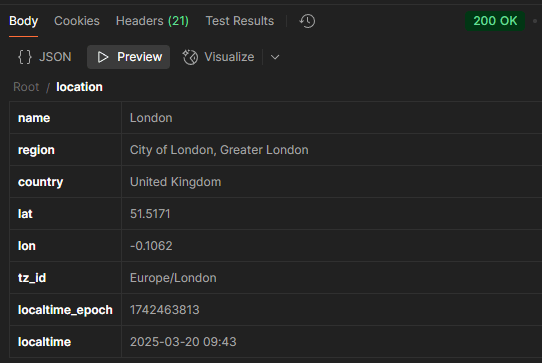Click the tz_id key cell

click(65, 278)
